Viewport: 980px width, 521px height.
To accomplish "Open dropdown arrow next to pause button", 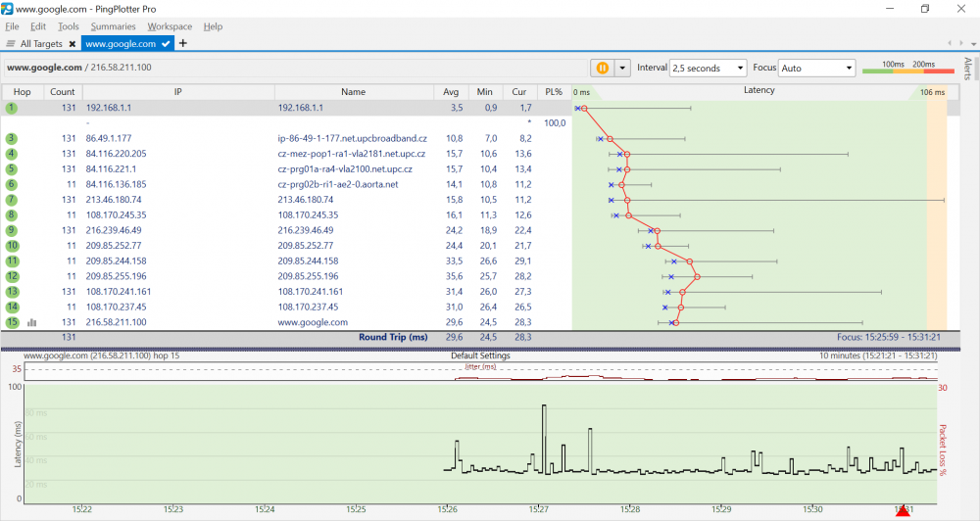I will [x=622, y=69].
